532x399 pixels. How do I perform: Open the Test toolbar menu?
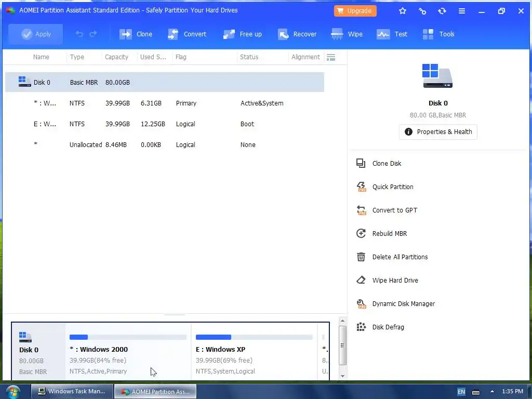click(392, 34)
